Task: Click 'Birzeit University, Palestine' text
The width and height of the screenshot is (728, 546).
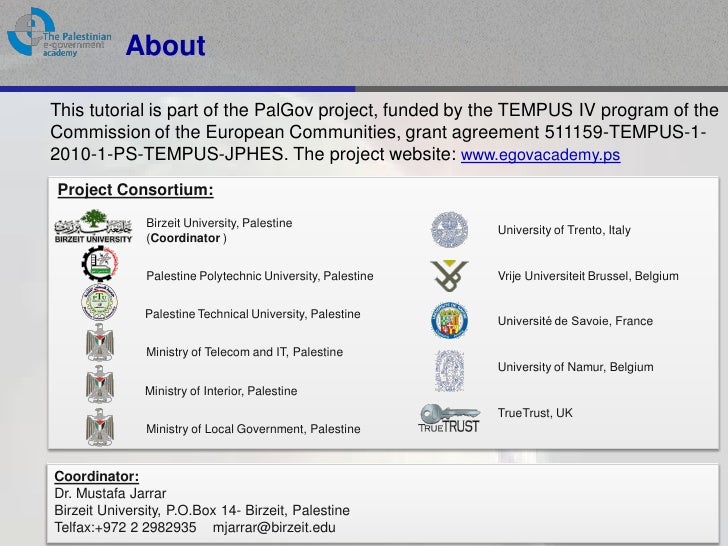Action: point(219,223)
